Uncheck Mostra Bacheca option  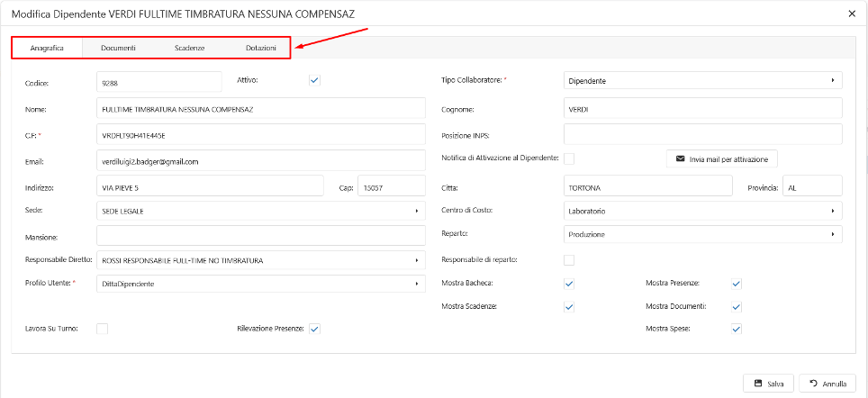569,283
